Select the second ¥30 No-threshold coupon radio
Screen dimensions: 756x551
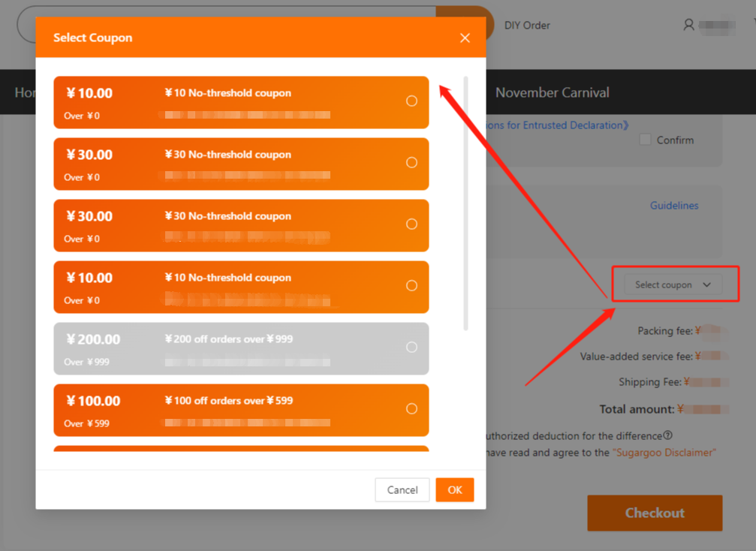411,224
